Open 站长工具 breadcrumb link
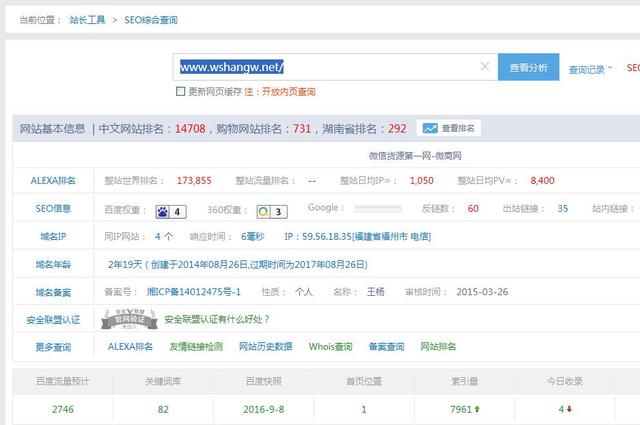 [87, 20]
